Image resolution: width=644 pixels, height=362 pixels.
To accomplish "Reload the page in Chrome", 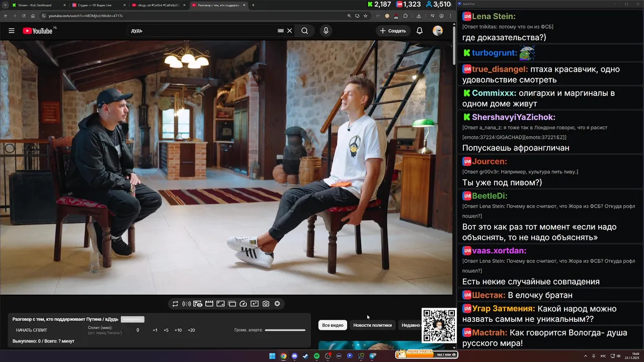I will tap(23, 16).
